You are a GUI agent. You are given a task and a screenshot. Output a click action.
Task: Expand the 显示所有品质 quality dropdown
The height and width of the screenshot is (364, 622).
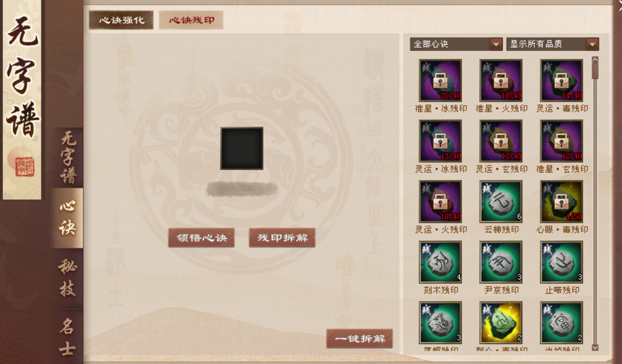tap(553, 44)
